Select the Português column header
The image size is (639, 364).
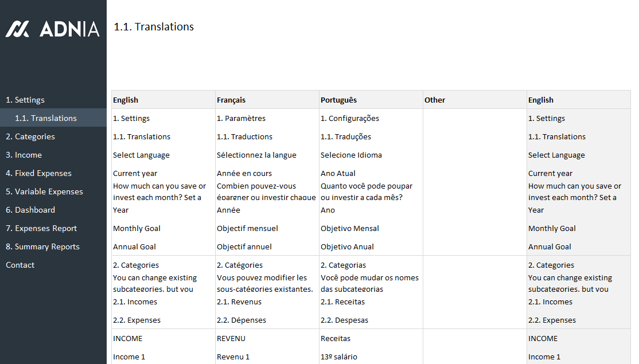click(x=338, y=100)
